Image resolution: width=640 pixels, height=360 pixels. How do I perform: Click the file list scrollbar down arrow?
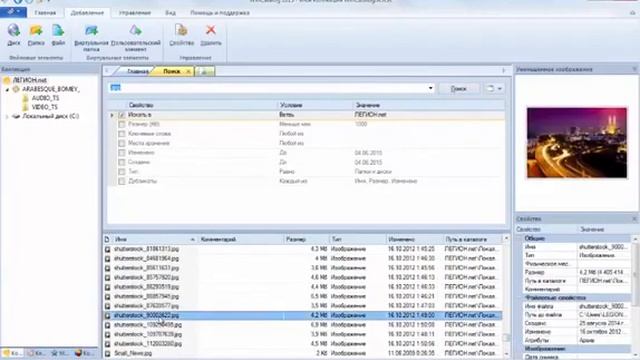[506, 354]
